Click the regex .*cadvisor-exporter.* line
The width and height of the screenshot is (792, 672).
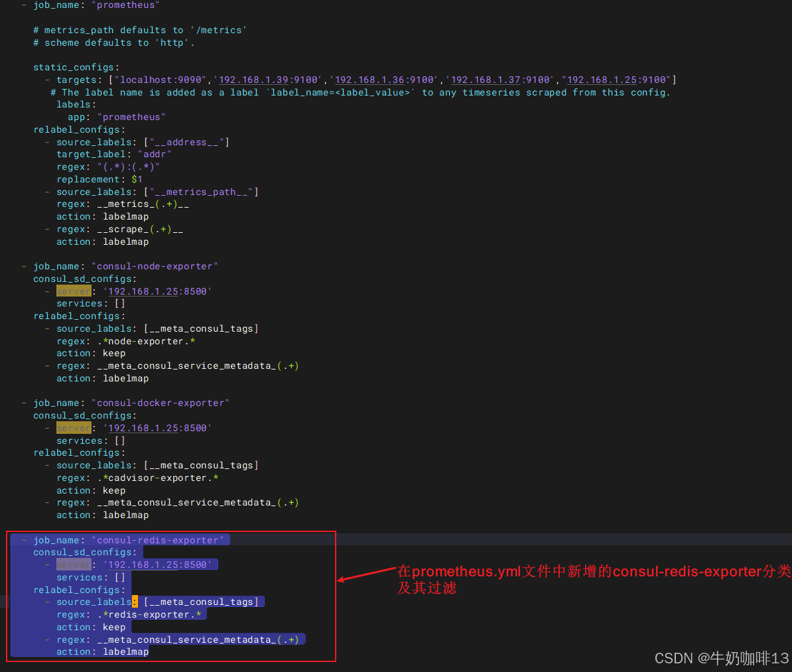click(x=137, y=478)
